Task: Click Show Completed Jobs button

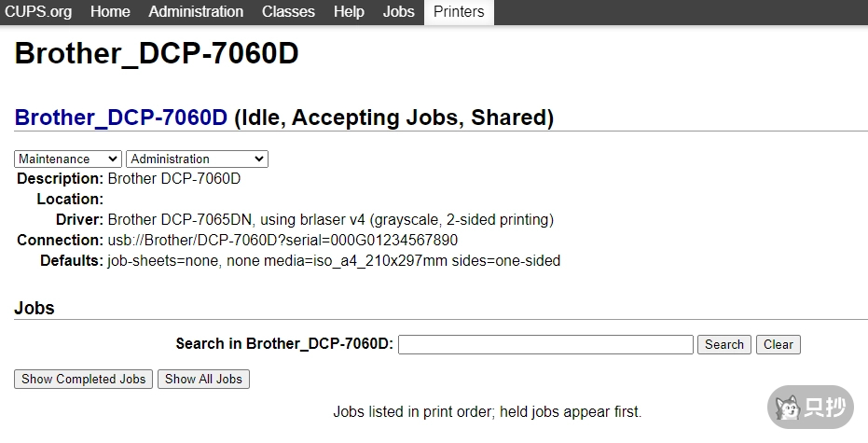Action: [84, 379]
